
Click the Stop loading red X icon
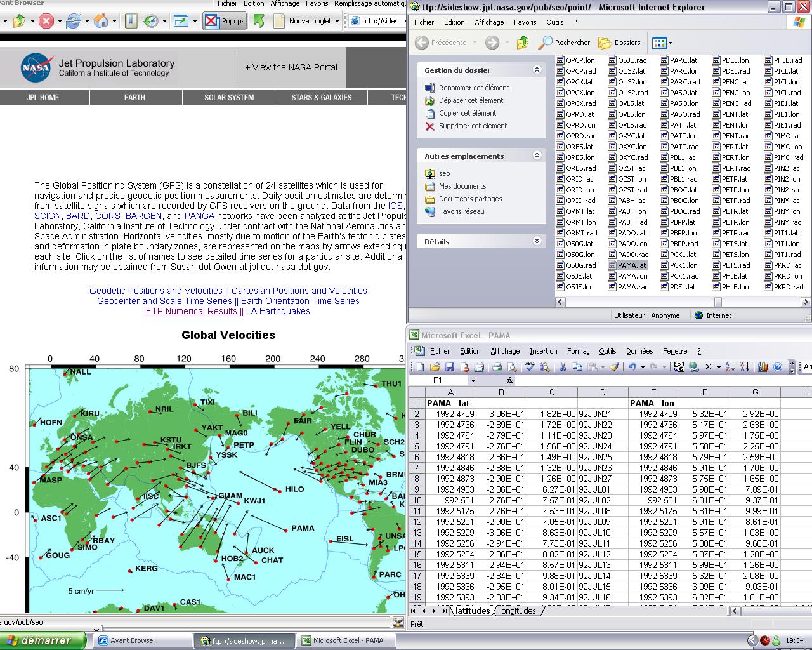pyautogui.click(x=46, y=21)
